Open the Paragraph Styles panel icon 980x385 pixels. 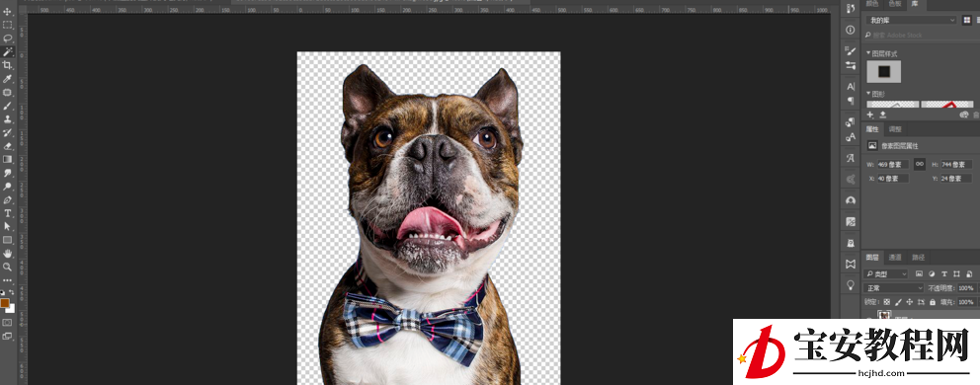click(850, 122)
